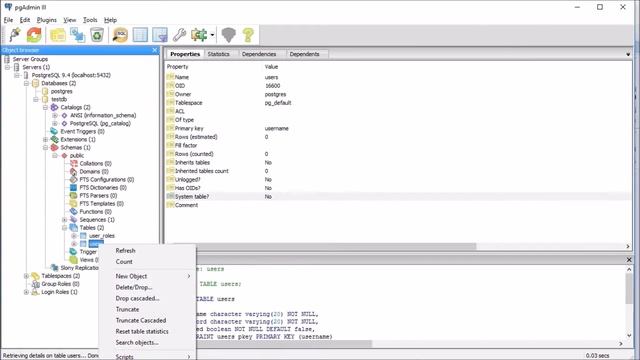
Task: Open the View menu
Action: coord(70,20)
